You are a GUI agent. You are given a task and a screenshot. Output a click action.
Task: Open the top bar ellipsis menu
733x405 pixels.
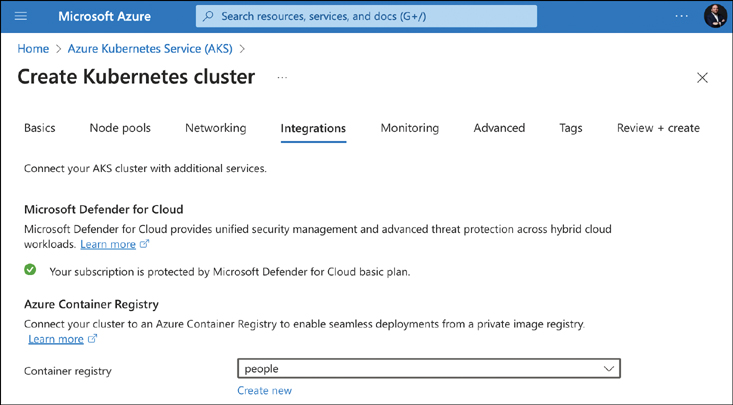(682, 16)
